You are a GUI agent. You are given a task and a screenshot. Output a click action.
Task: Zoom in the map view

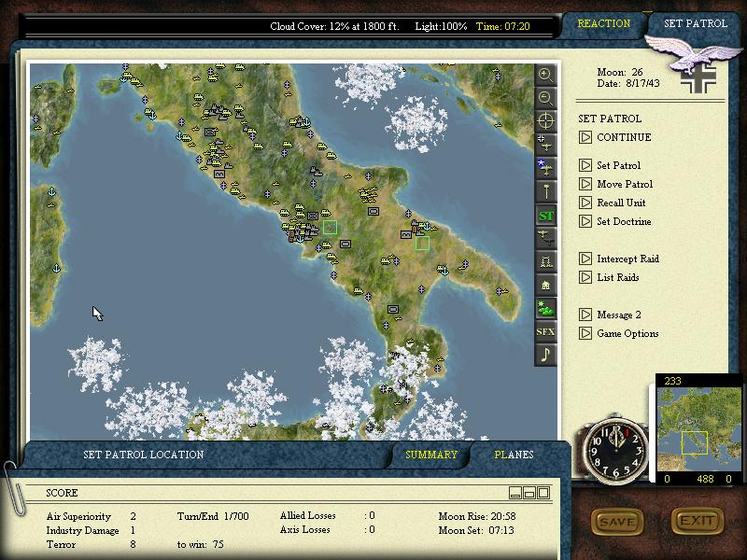coord(545,75)
